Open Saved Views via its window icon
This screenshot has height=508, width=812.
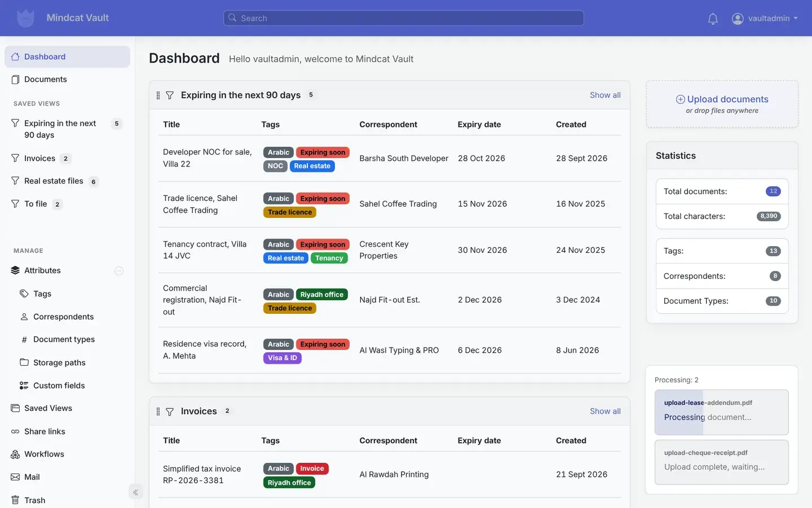pyautogui.click(x=15, y=408)
